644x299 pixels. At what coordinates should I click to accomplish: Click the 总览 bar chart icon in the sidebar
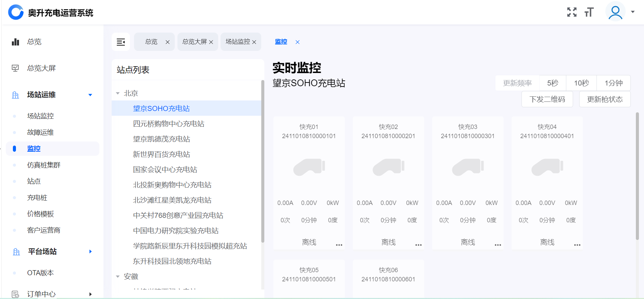pos(15,42)
